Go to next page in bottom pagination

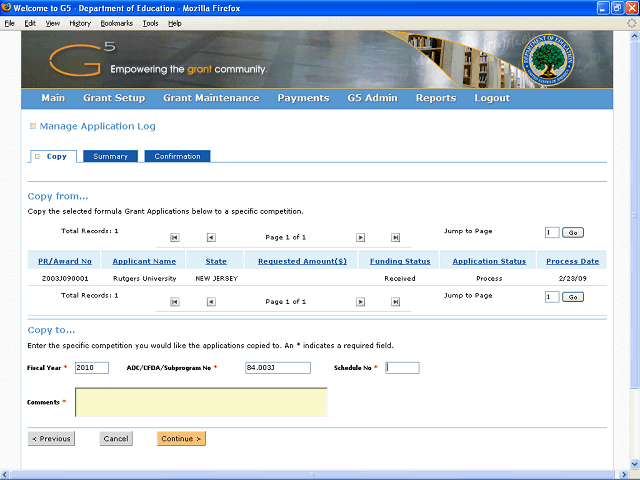click(x=360, y=302)
